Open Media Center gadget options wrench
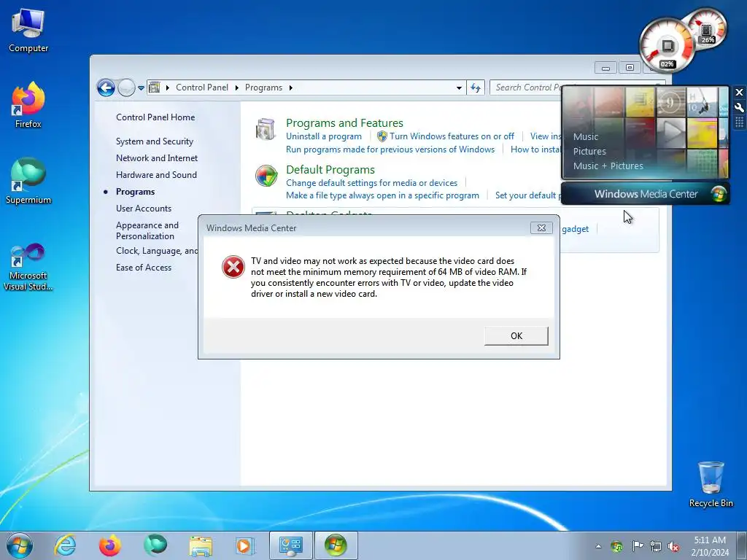Screen dimensions: 747x560 pos(739,108)
